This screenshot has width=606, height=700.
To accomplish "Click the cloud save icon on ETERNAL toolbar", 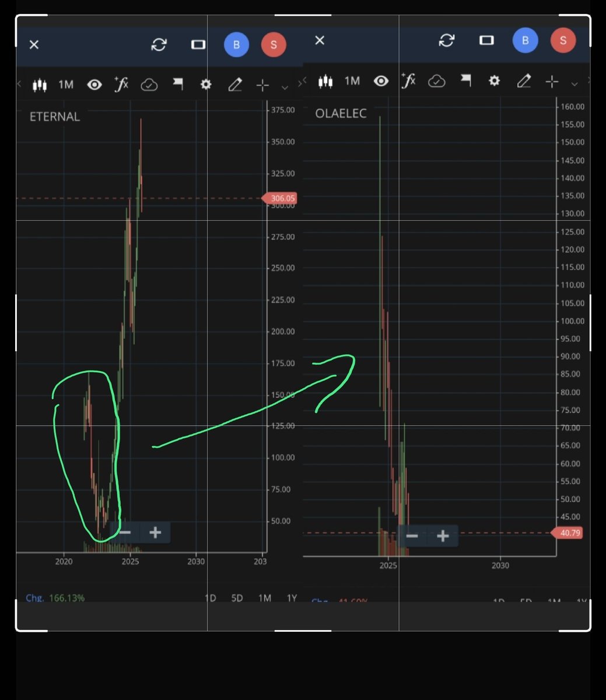I will (x=149, y=85).
